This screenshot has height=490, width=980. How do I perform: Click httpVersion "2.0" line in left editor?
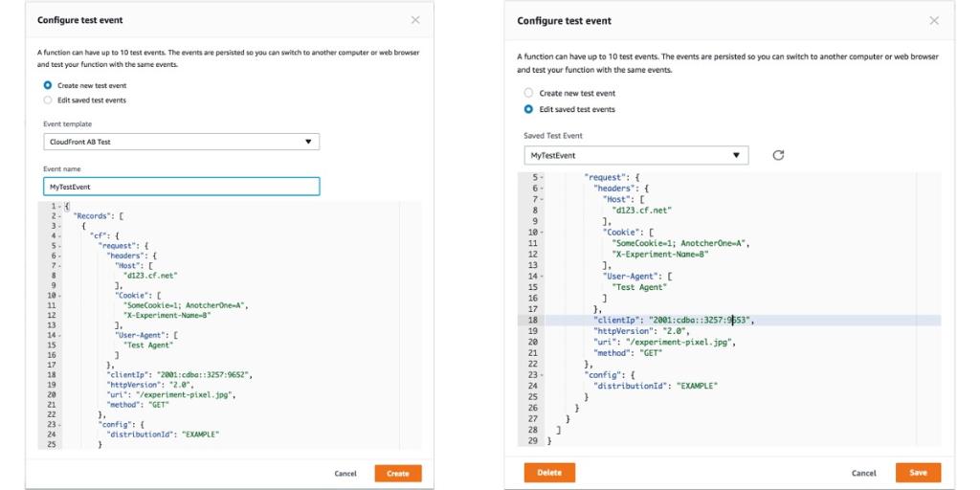pyautogui.click(x=152, y=385)
